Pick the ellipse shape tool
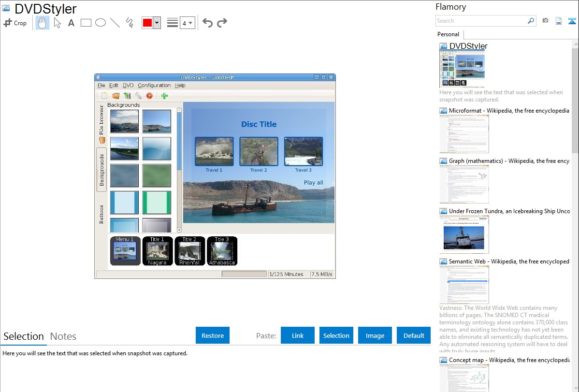Viewport: 579px width, 392px height. tap(101, 23)
